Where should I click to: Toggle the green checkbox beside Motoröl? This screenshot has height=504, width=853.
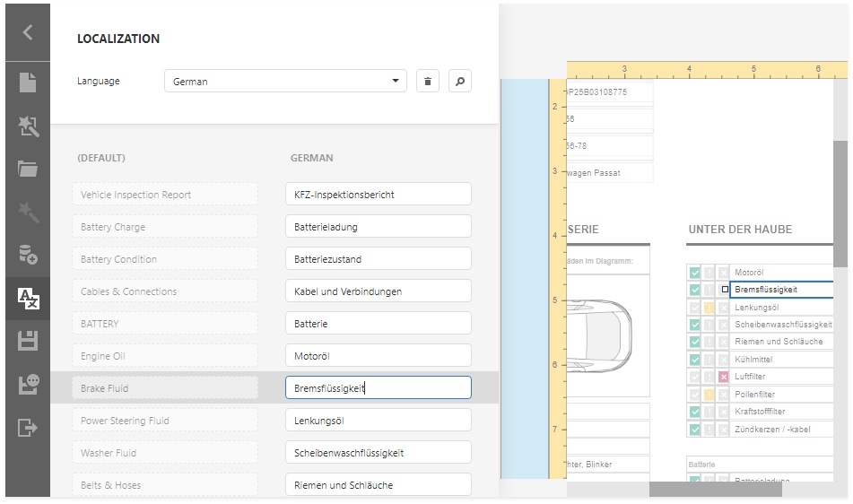point(694,273)
